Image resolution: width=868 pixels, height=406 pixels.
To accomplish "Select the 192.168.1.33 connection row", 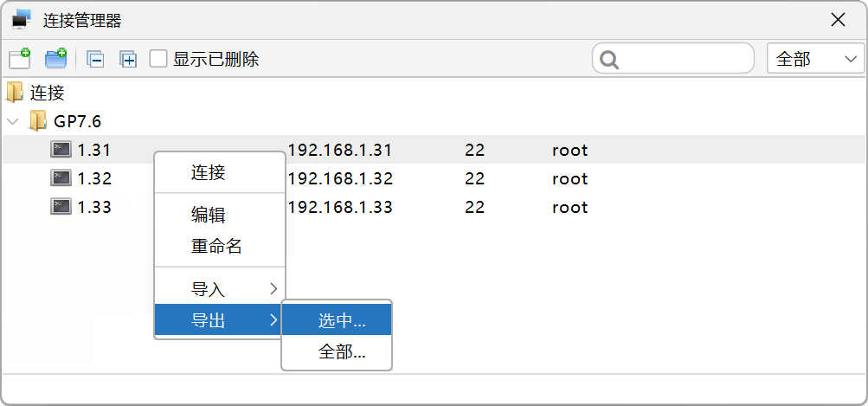I will click(x=340, y=208).
